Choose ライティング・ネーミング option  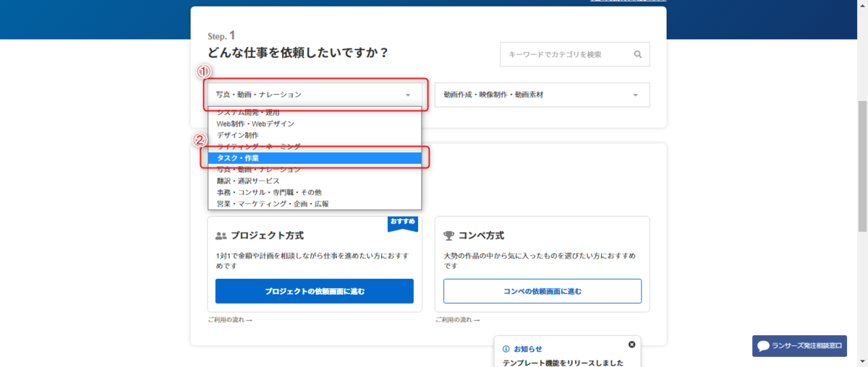tap(315, 147)
